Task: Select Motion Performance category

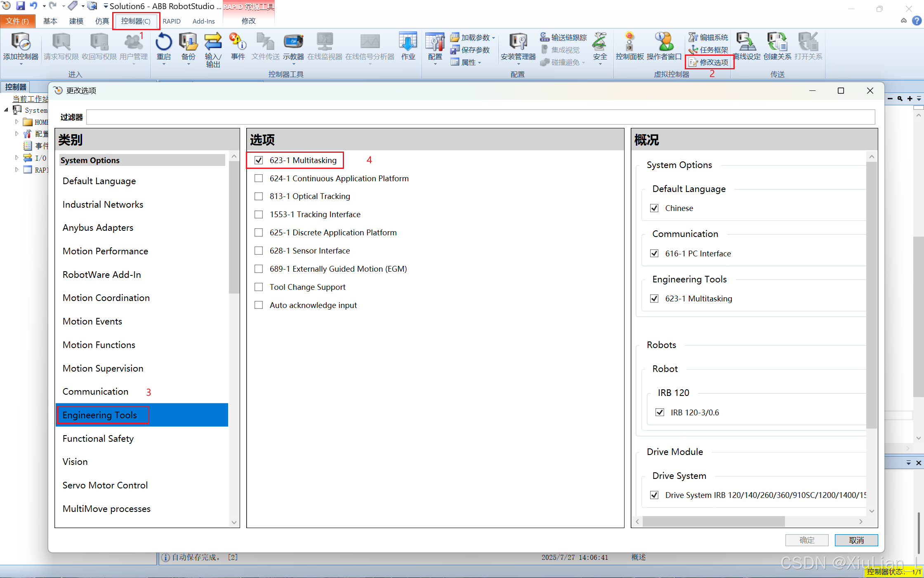Action: point(142,251)
